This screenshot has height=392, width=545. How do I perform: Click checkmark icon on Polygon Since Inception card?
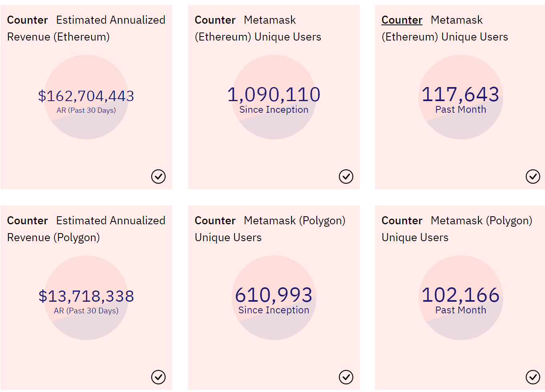(x=346, y=377)
